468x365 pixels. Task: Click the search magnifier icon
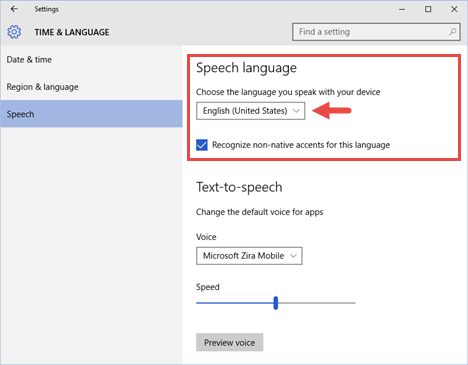click(452, 32)
